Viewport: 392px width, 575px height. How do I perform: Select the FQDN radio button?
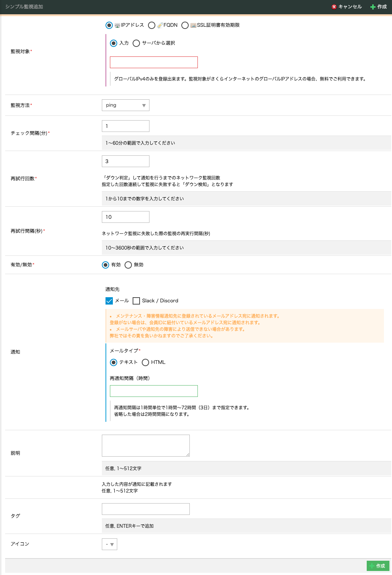[x=152, y=25]
